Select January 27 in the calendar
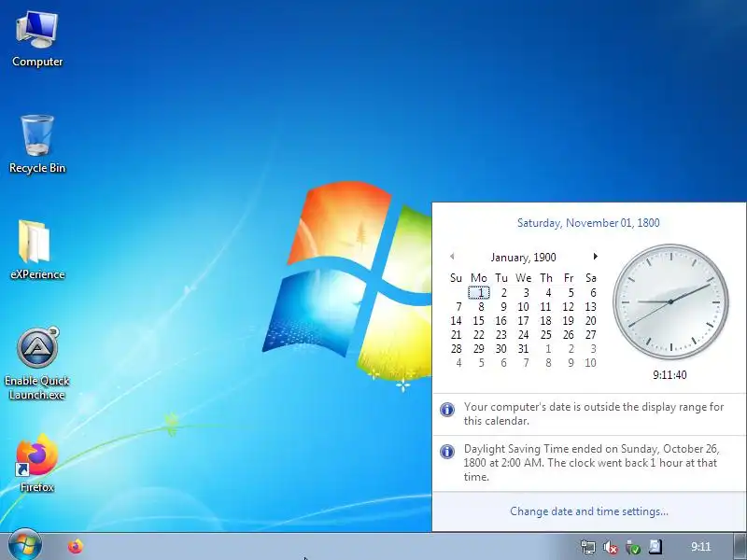Screen dimensions: 747x560 click(591, 335)
